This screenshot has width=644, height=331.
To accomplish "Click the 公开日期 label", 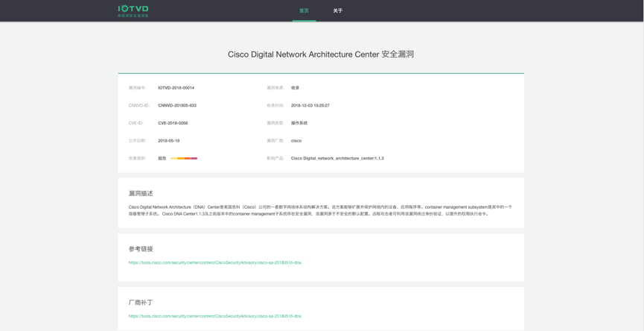I will (138, 141).
